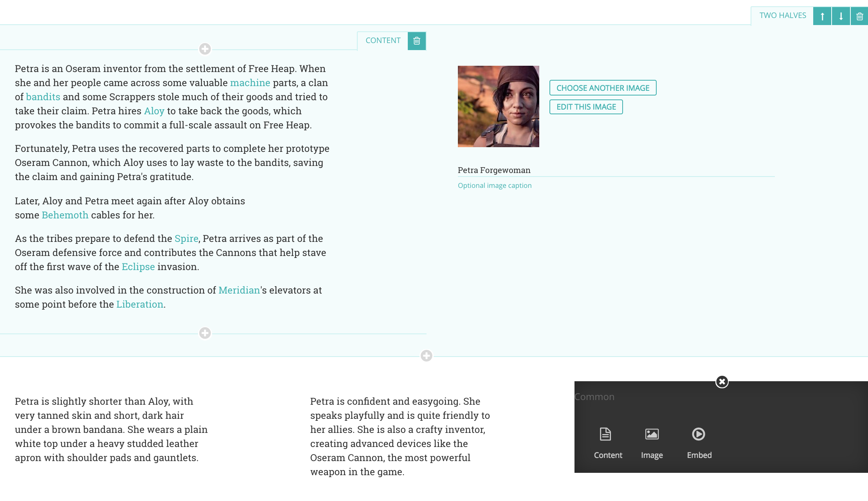
Task: Close the Common block picker popup
Action: (722, 382)
